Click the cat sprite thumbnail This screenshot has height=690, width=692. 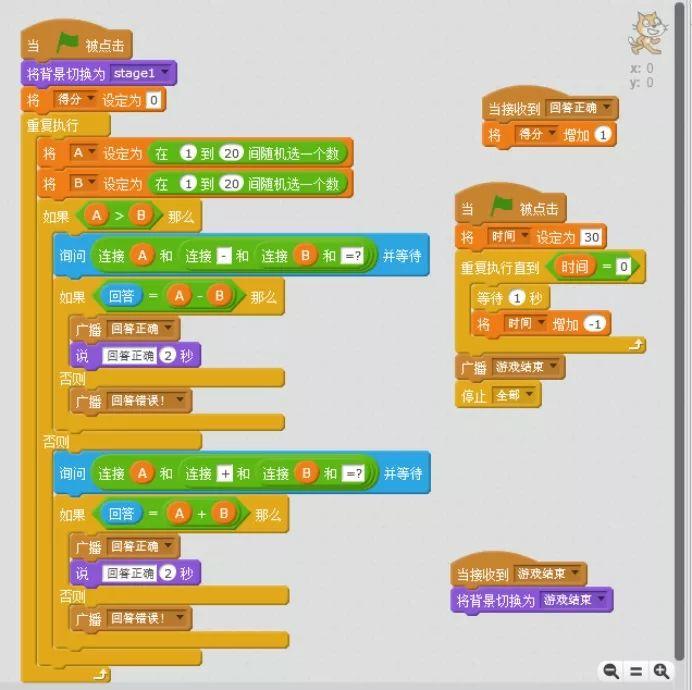coord(646,33)
